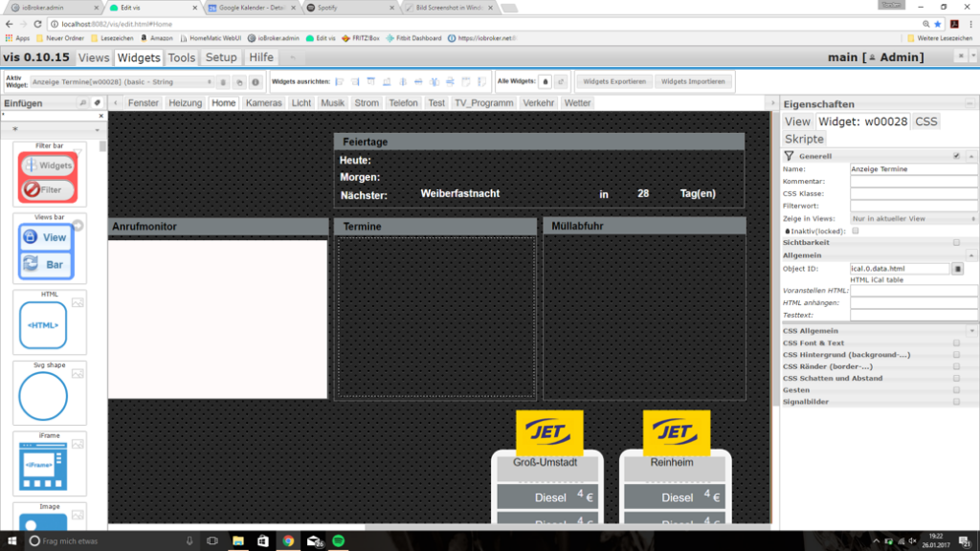
Task: Clear the widget search field with X
Action: pos(101,116)
